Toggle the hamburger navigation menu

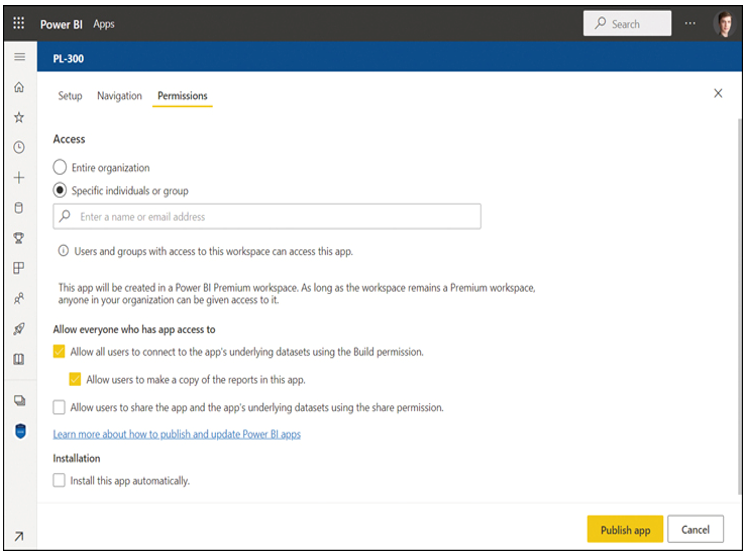[20, 57]
